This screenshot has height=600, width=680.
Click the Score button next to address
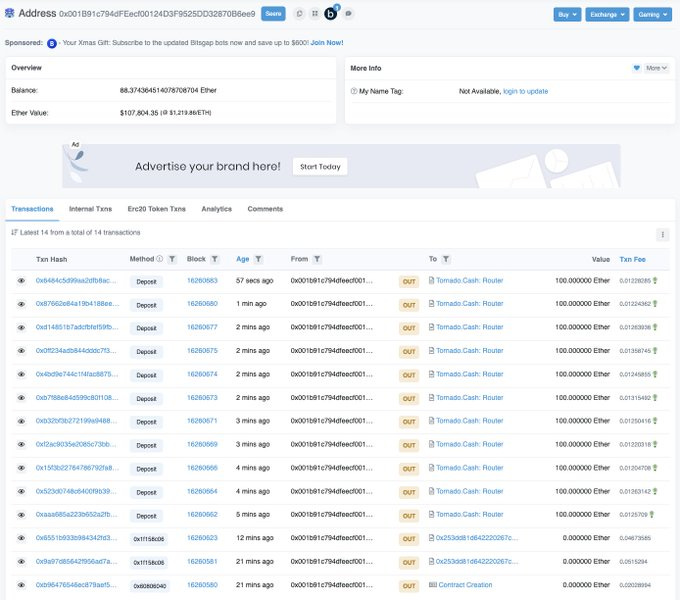point(273,14)
